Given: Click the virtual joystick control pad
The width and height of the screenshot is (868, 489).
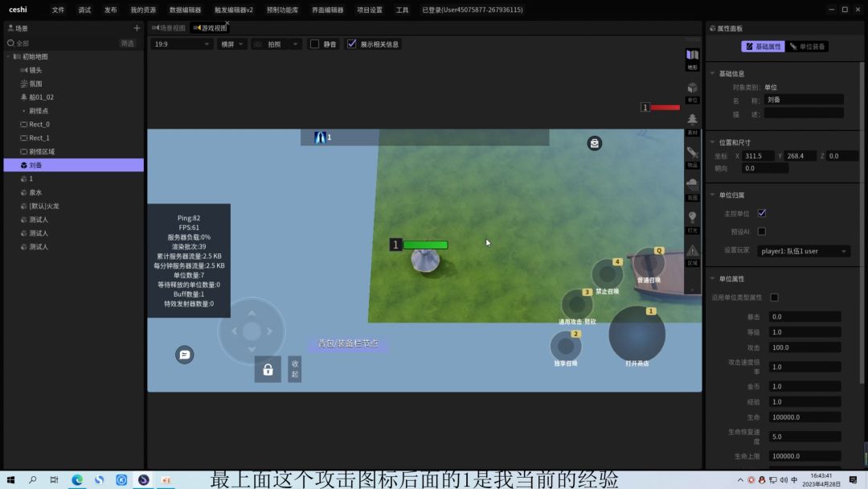Looking at the screenshot, I should pyautogui.click(x=252, y=331).
